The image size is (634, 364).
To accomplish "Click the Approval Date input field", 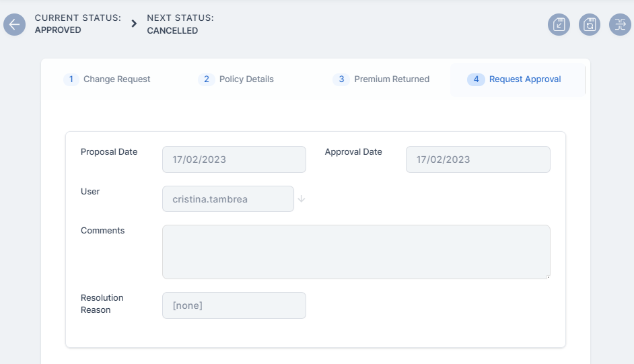I will click(477, 159).
